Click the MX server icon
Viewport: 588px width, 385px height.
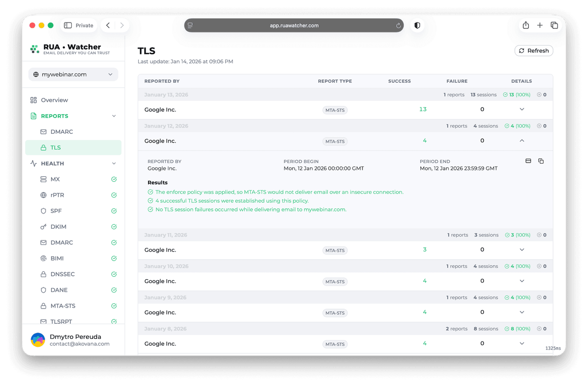tap(44, 179)
